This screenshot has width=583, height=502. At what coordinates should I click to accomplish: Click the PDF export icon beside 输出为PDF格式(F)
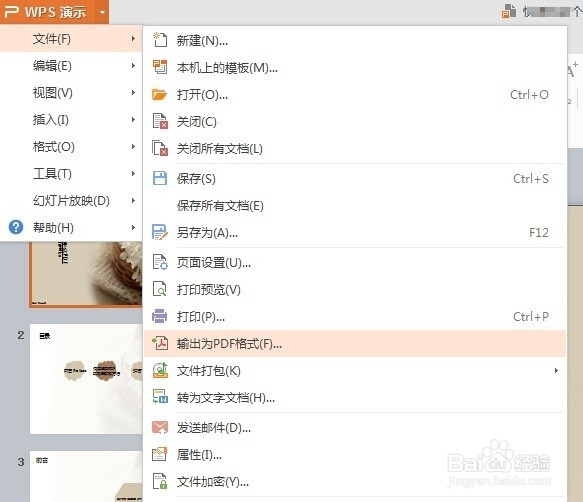click(160, 343)
